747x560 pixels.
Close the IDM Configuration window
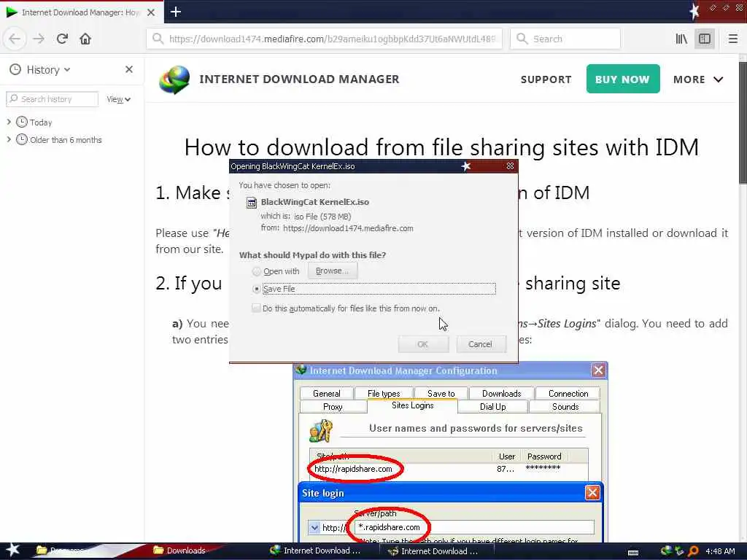click(x=598, y=370)
